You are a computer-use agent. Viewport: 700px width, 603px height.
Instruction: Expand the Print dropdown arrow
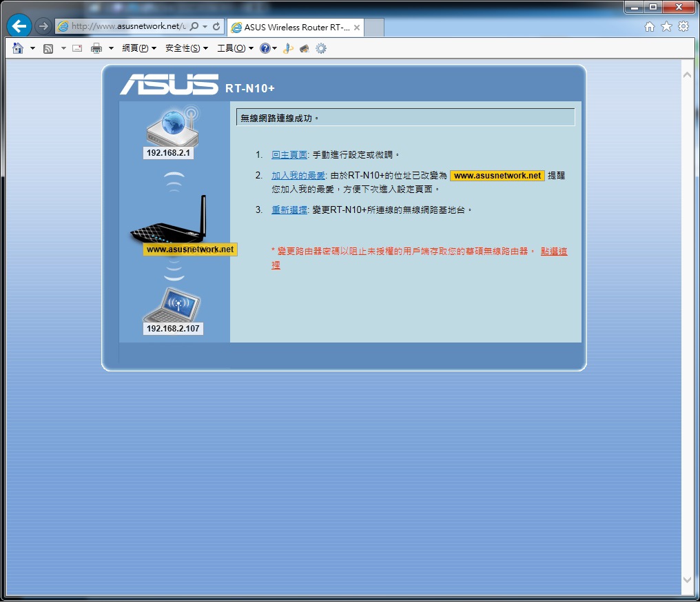(x=111, y=48)
